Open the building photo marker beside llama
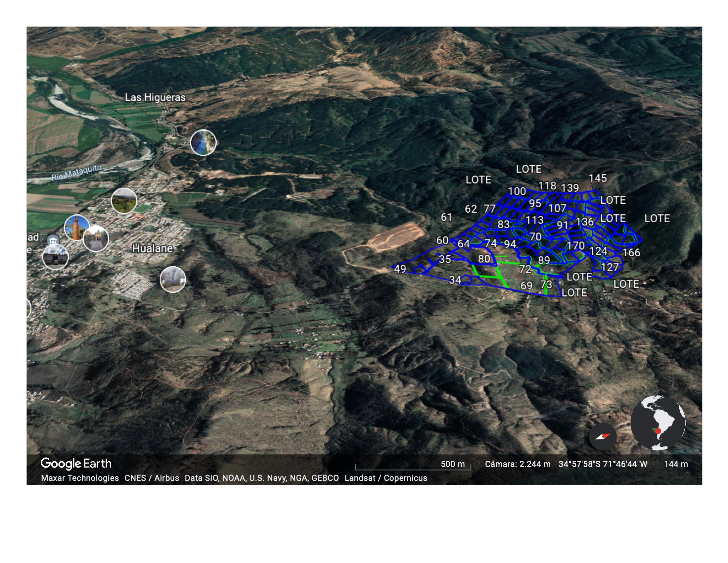 tap(96, 238)
